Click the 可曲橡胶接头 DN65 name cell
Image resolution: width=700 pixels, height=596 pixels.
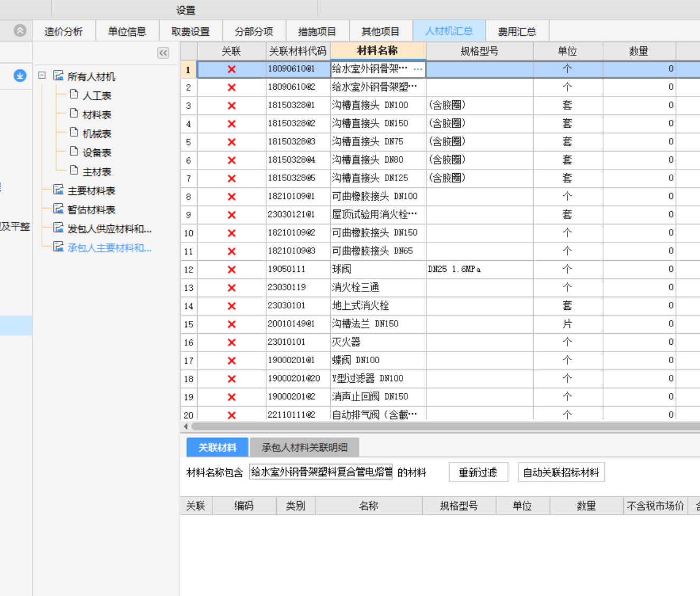[378, 251]
